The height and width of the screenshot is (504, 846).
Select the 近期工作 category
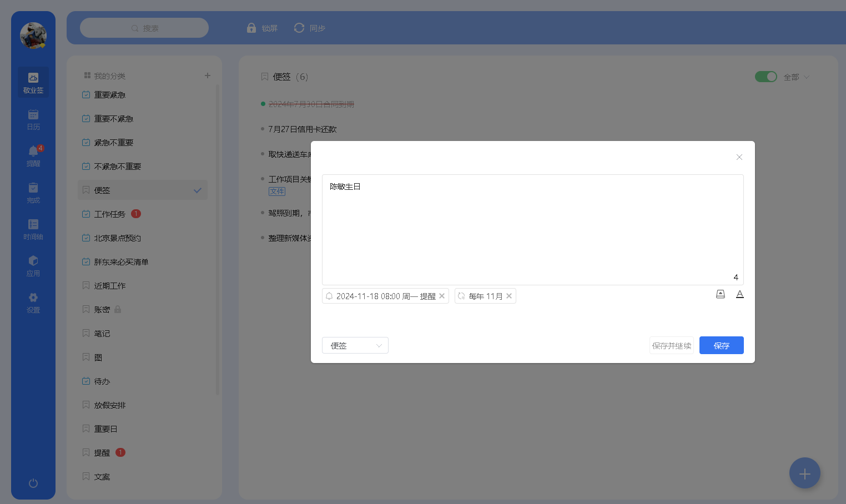[x=143, y=285]
